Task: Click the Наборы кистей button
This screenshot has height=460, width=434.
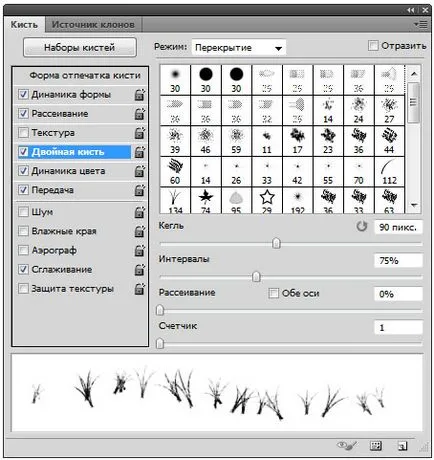Action: pos(80,48)
